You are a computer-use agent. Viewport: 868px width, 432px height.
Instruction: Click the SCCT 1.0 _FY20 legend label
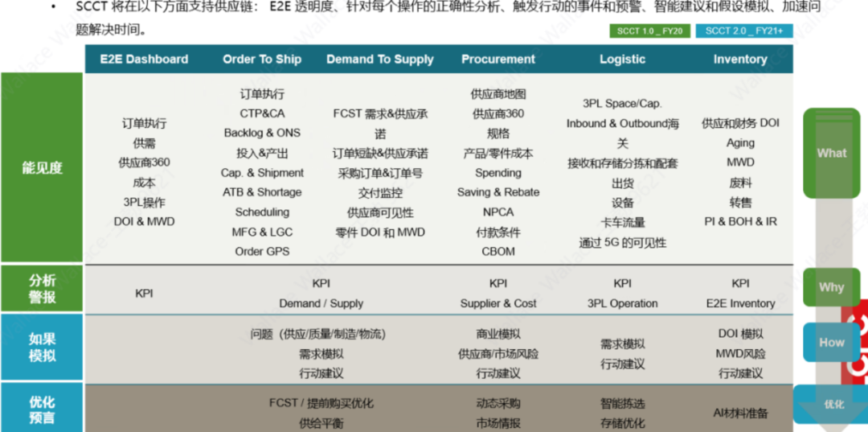pyautogui.click(x=650, y=31)
